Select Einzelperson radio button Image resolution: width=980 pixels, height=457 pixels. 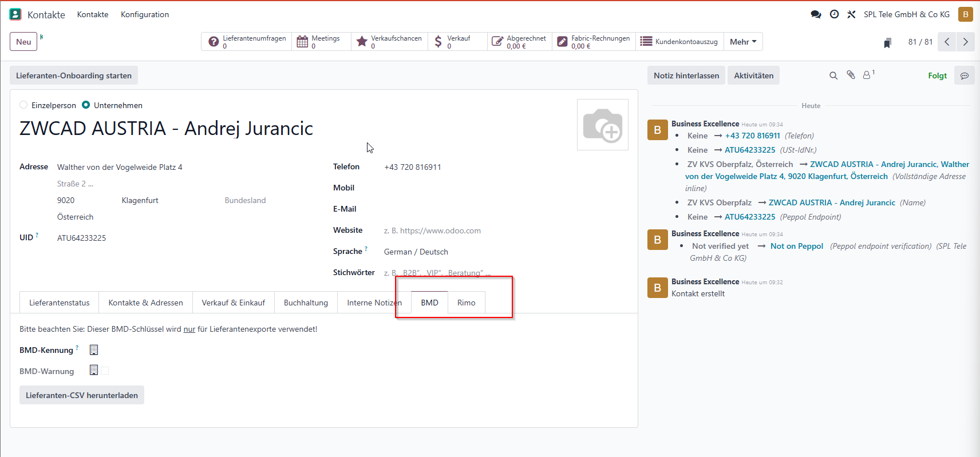click(23, 105)
